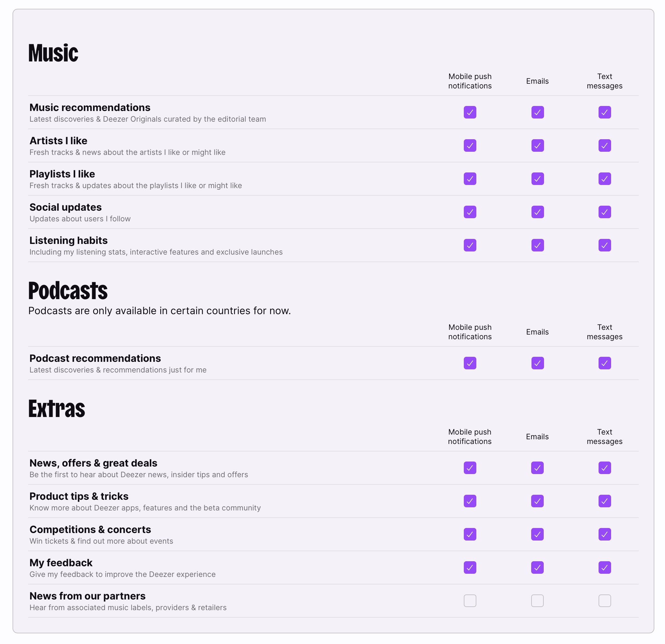This screenshot has width=665, height=644.
Task: Disable Social updates text messages
Action: coord(605,212)
